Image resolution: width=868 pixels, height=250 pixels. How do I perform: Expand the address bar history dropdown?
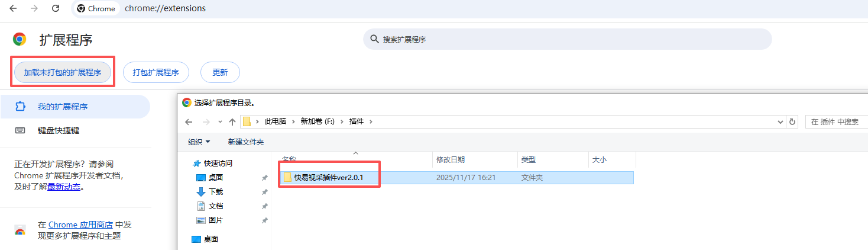780,121
